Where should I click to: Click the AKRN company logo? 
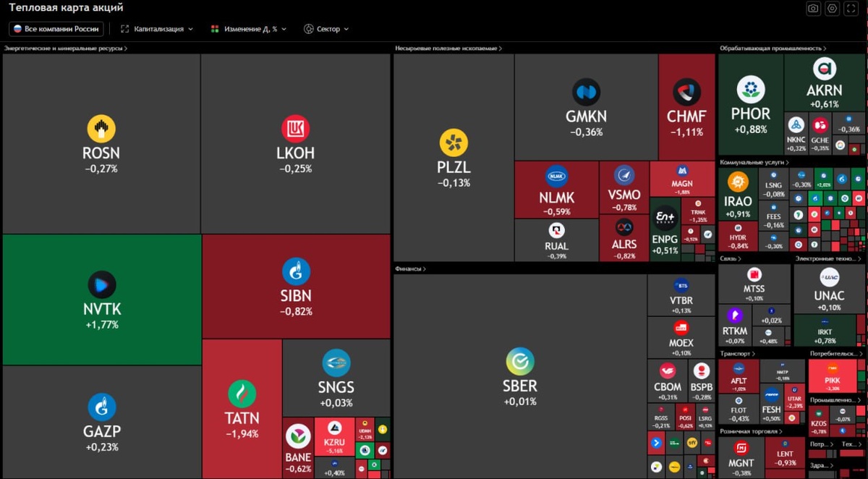[x=825, y=69]
